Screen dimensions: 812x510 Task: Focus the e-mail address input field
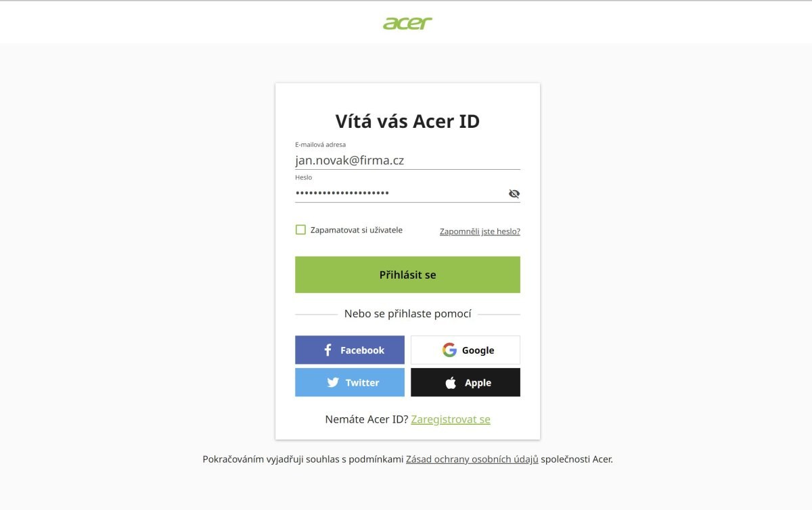click(406, 161)
